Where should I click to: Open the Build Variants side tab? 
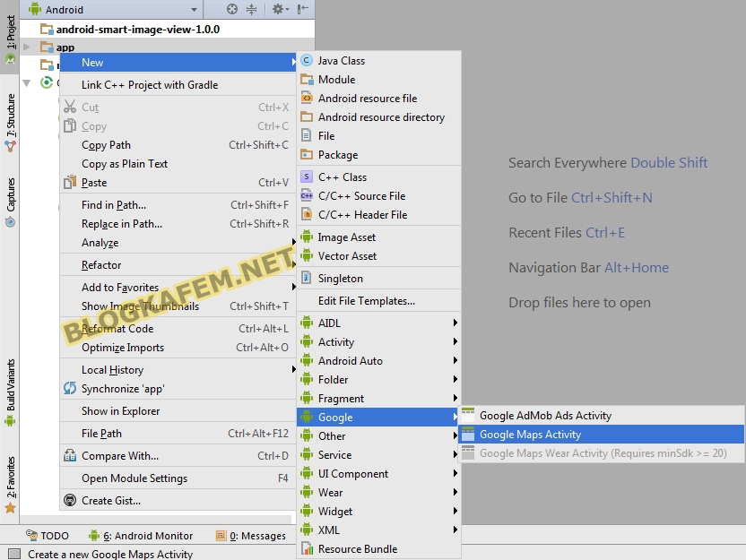10,392
